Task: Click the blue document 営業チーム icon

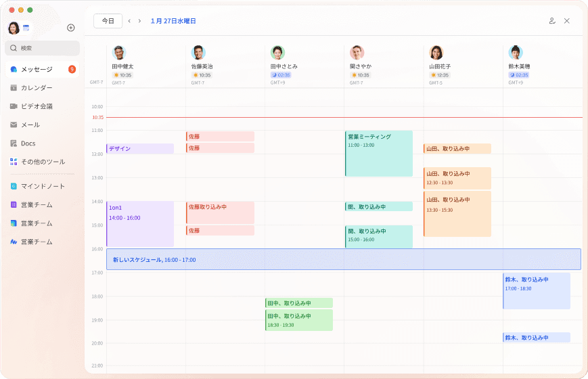Action: point(14,223)
